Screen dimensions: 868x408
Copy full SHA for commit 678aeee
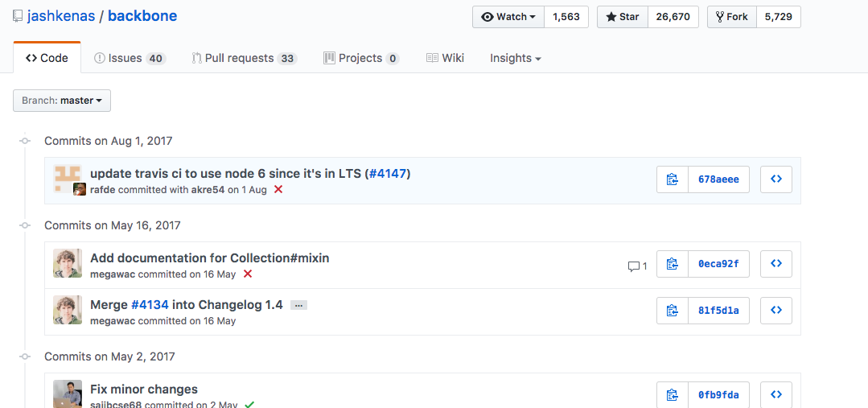point(673,179)
